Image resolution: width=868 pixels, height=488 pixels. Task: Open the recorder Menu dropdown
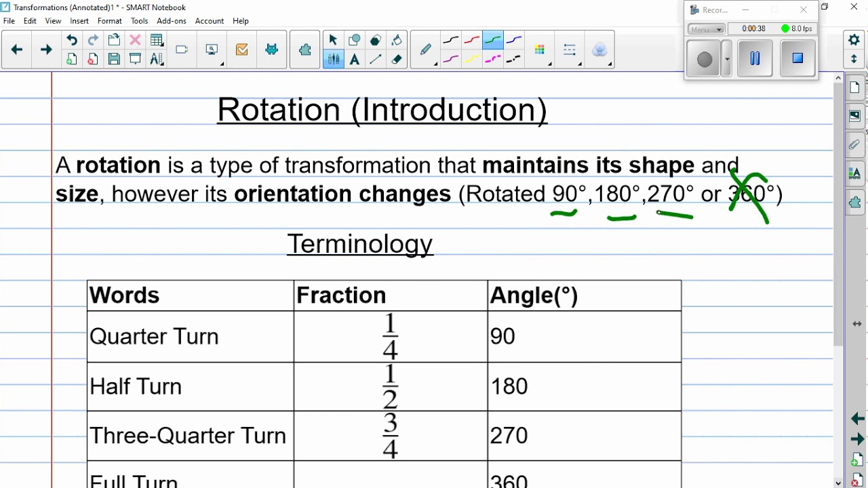706,29
